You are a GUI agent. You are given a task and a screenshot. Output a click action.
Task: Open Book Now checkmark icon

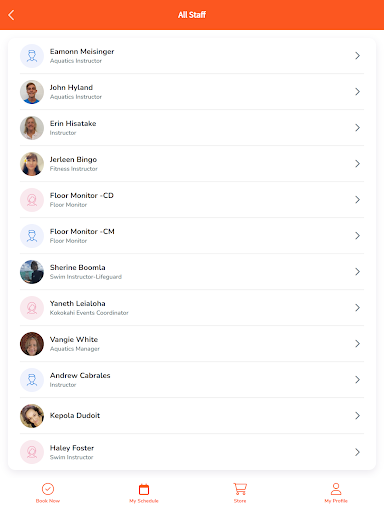click(48, 489)
